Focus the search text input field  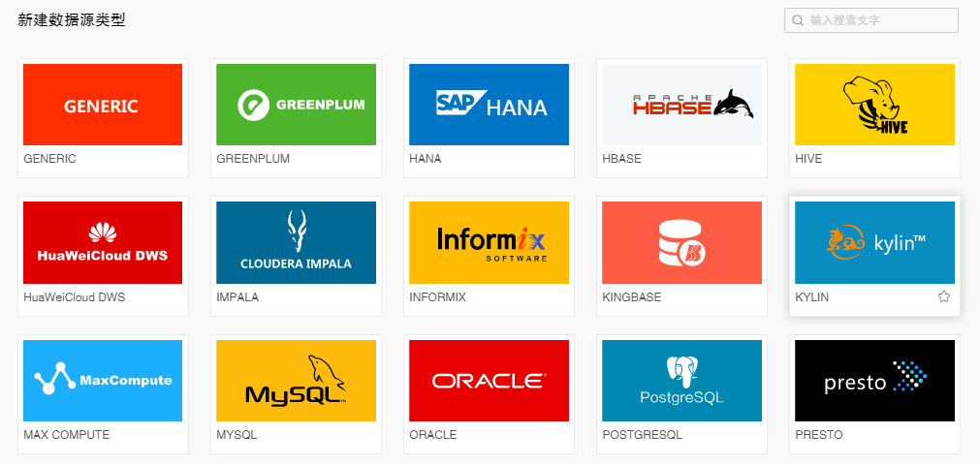pyautogui.click(x=871, y=20)
